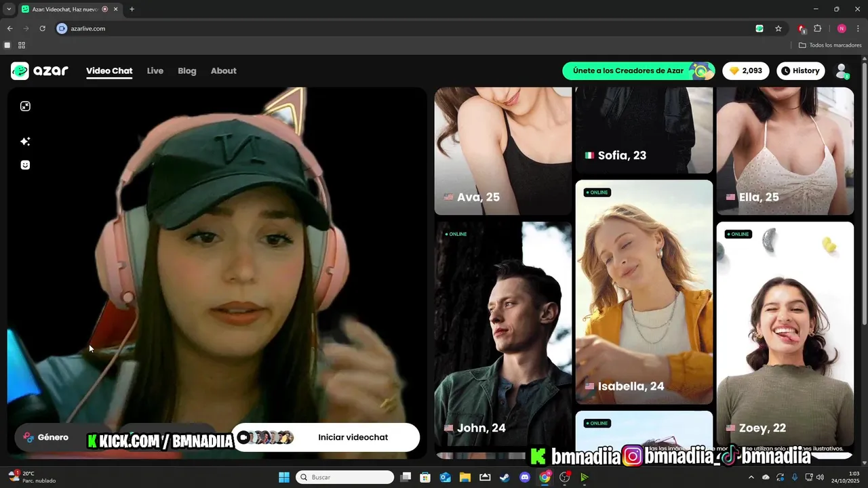868x488 pixels.
Task: Open the Video Chat tab
Action: click(x=109, y=70)
